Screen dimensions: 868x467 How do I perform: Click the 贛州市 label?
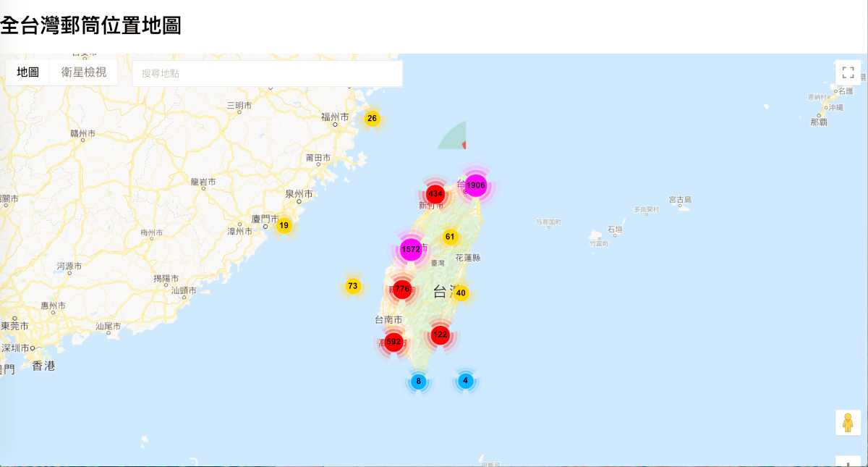pyautogui.click(x=83, y=133)
